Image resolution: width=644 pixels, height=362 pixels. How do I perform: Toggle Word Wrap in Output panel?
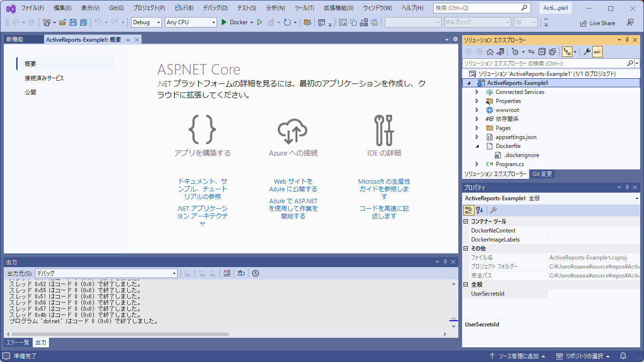point(241,273)
